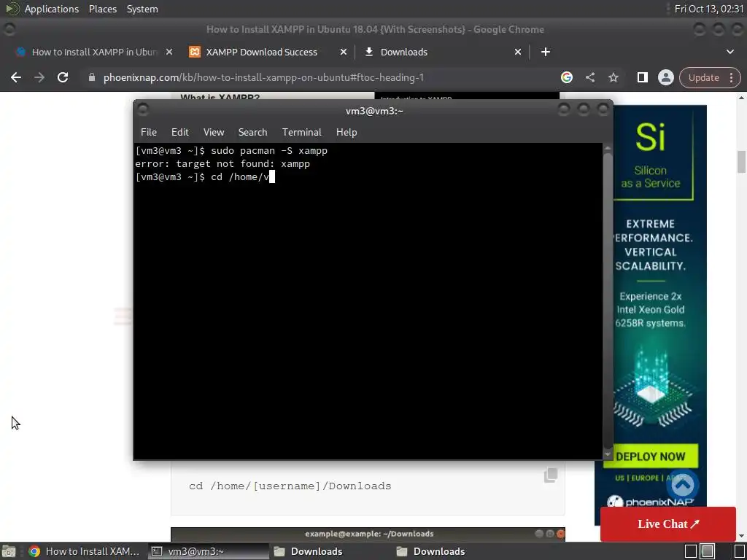The width and height of the screenshot is (747, 560).
Task: Click the Update button in Chrome
Action: click(x=703, y=77)
